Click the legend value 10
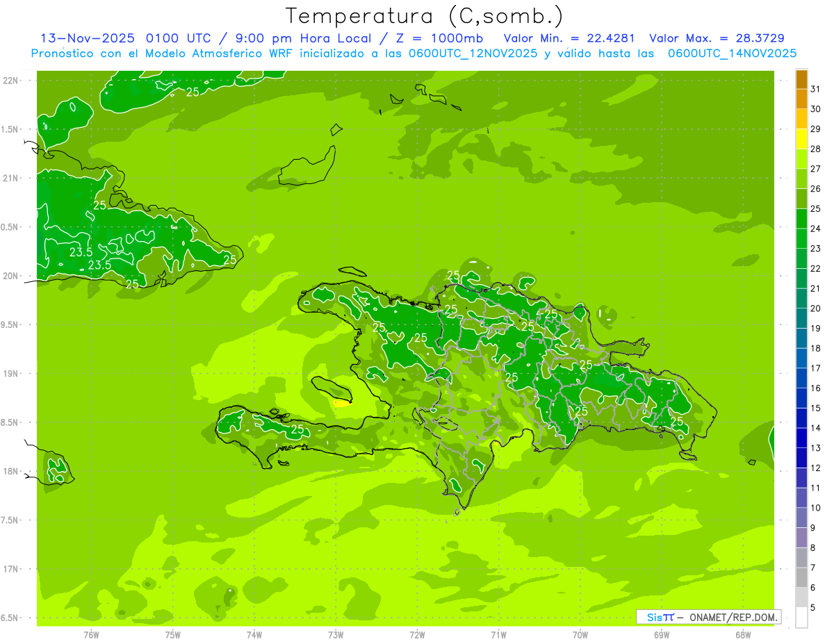This screenshot has width=834, height=644. click(x=816, y=508)
